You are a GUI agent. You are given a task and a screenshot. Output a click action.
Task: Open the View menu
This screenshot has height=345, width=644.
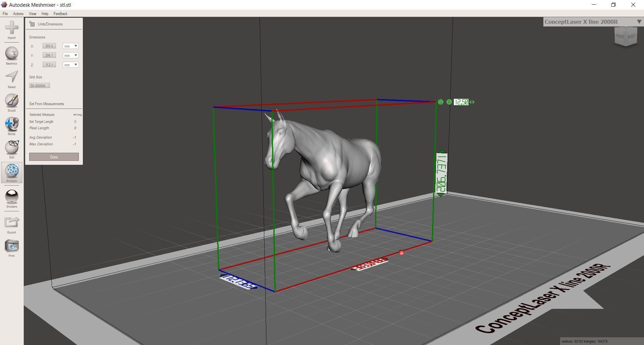coord(32,14)
